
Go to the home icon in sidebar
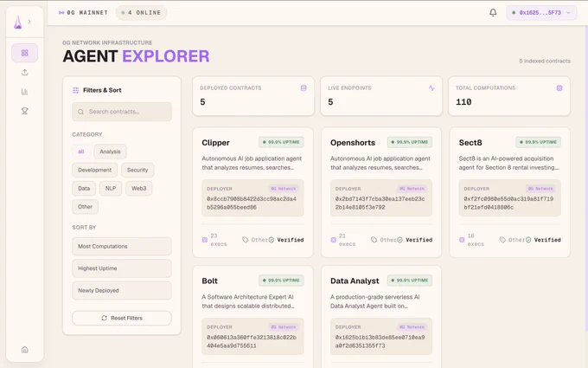coord(25,350)
